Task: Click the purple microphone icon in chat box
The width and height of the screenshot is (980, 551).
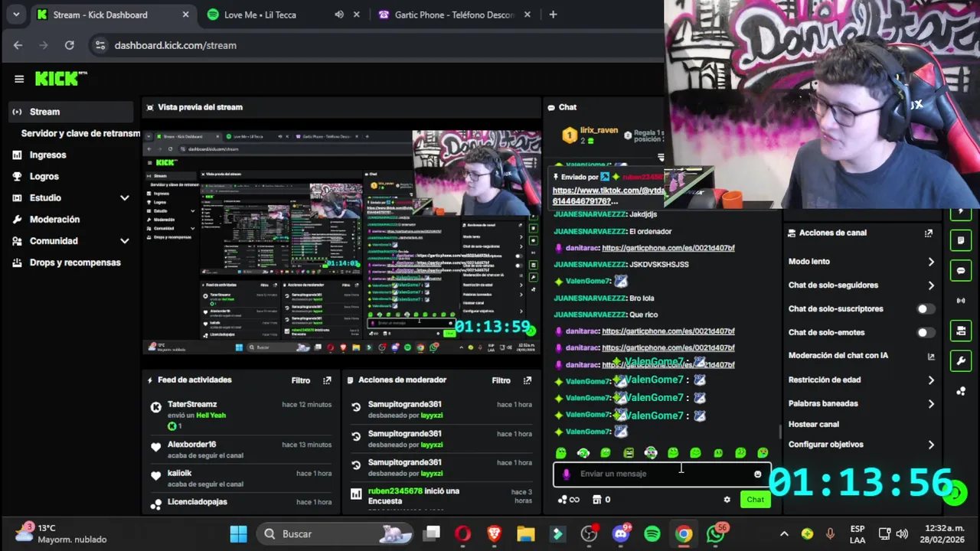Action: click(566, 474)
